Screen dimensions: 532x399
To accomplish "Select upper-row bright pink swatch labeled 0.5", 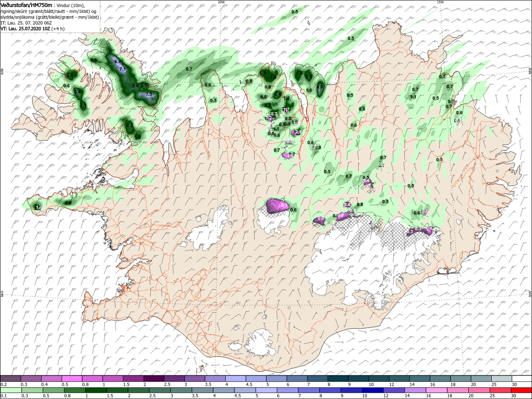I will [71, 379].
